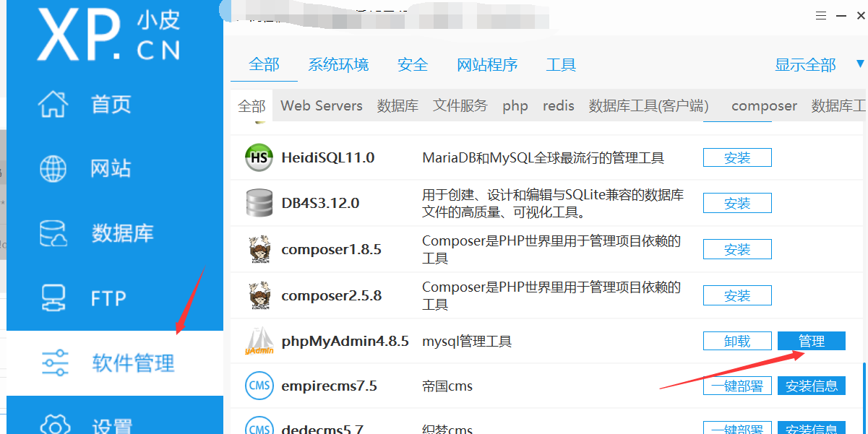Click the DB4S3.12.0 database icon
The image size is (868, 434).
click(259, 203)
